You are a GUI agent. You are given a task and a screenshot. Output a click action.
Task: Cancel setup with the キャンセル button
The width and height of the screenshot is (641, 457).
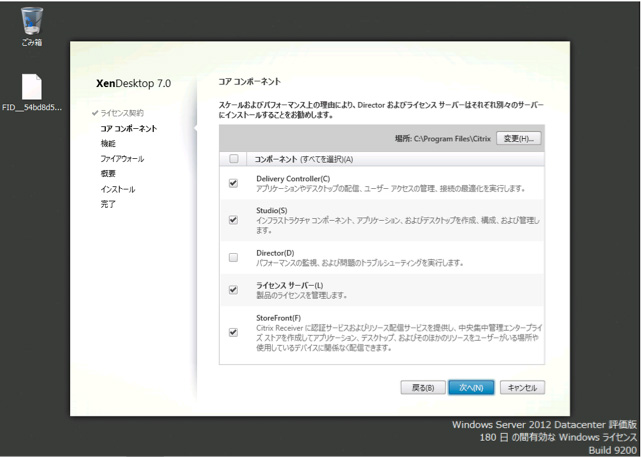[x=522, y=388]
